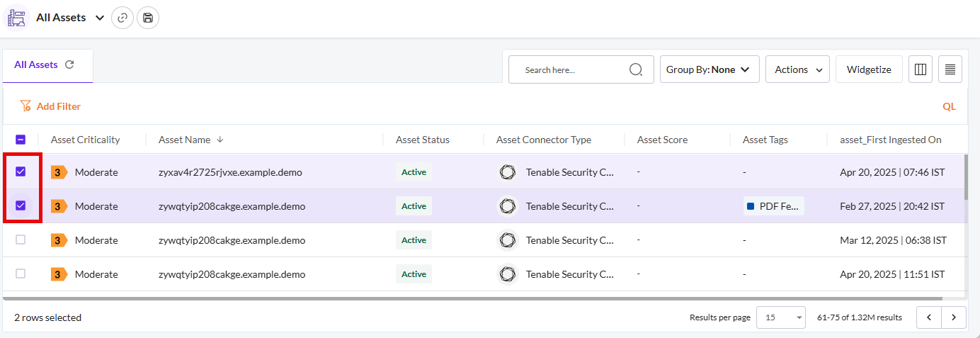The height and width of the screenshot is (338, 980).
Task: Click Tenable connector logo in zyxav4r2725rjvxe row
Action: pos(507,172)
